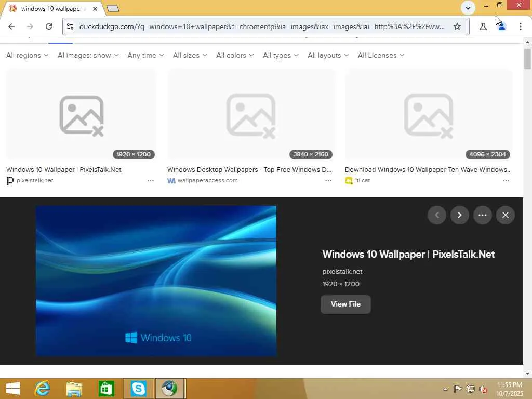This screenshot has width=532, height=399.
Task: Expand the All layouts filter
Action: (328, 55)
